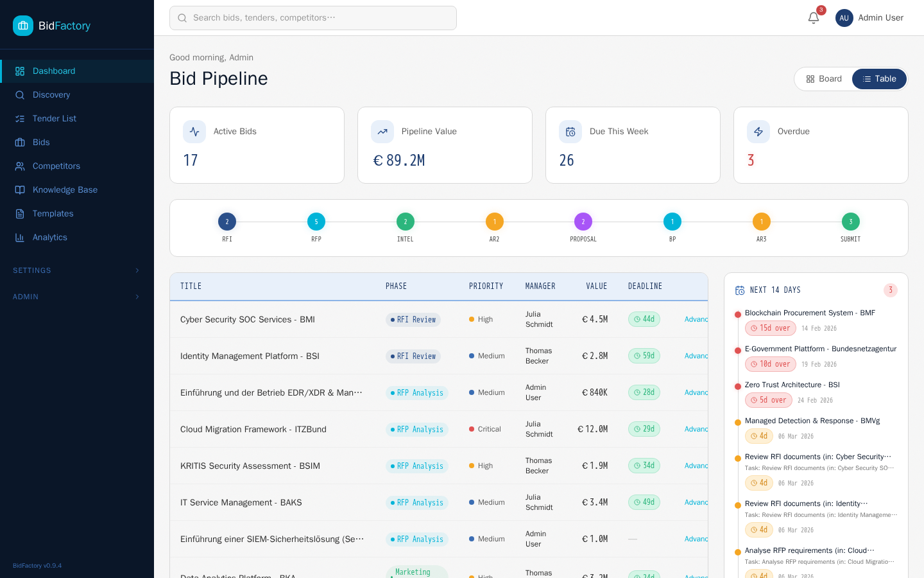Click the Active Bids pulse icon
The image size is (924, 578).
click(194, 132)
